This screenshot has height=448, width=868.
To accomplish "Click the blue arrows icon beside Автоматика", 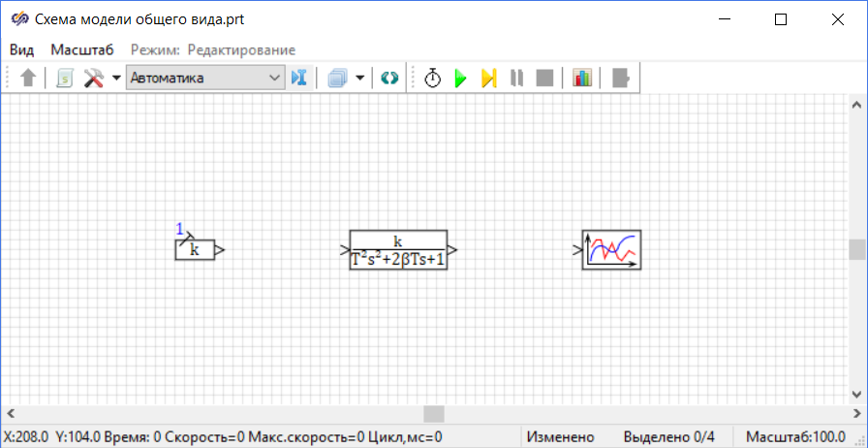I will point(298,79).
